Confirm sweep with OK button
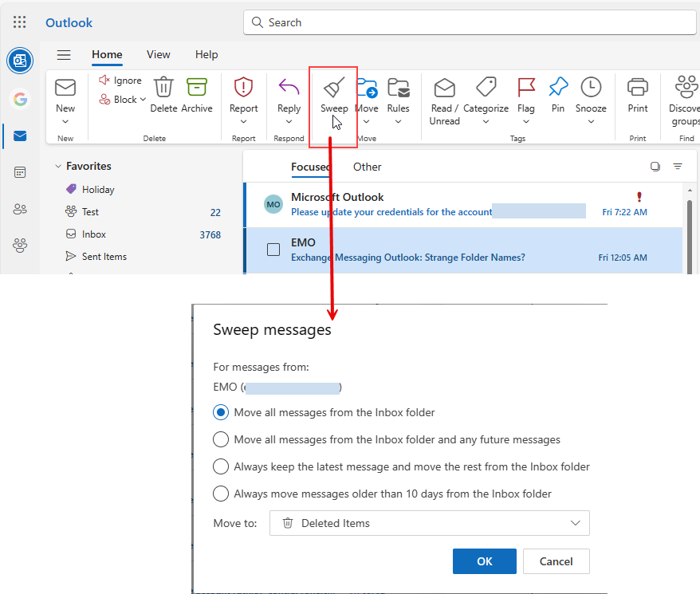The height and width of the screenshot is (594, 700). [x=485, y=561]
